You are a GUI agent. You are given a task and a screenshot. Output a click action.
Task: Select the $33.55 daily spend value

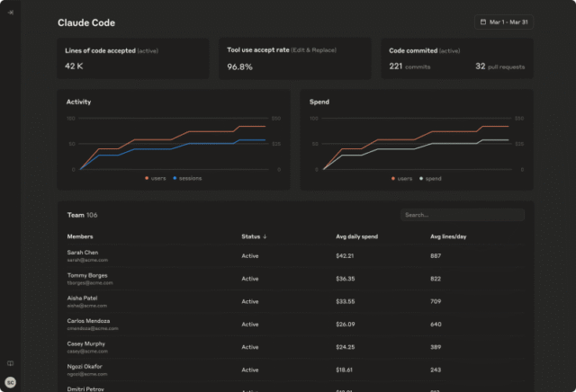346,301
